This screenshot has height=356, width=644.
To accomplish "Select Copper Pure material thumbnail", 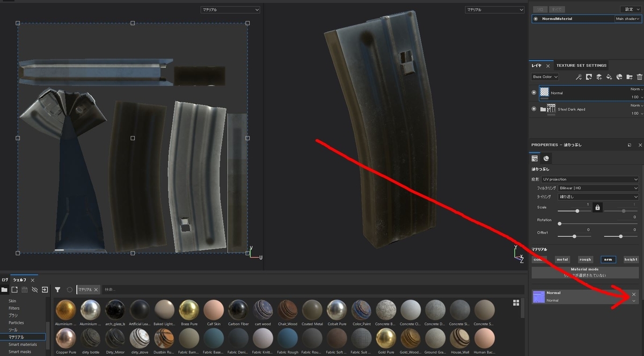I will [65, 338].
